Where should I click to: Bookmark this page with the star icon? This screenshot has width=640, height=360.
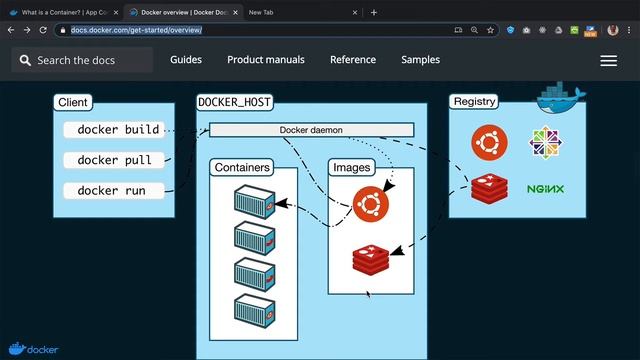click(x=490, y=30)
